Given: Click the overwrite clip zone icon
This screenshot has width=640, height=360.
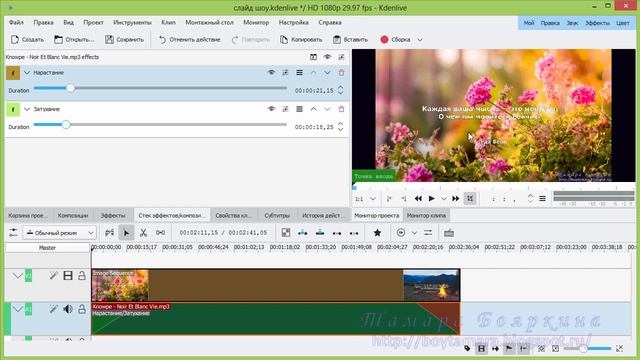Looking at the screenshot, I should [x=320, y=233].
